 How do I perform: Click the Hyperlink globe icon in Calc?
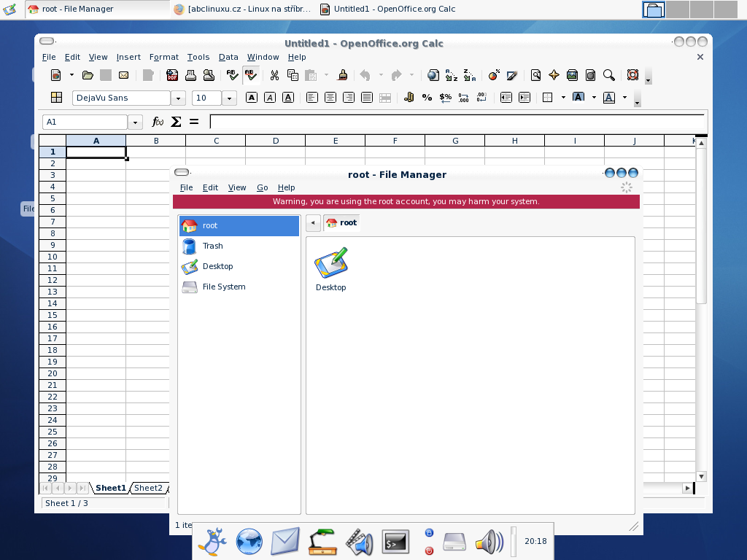click(x=433, y=75)
